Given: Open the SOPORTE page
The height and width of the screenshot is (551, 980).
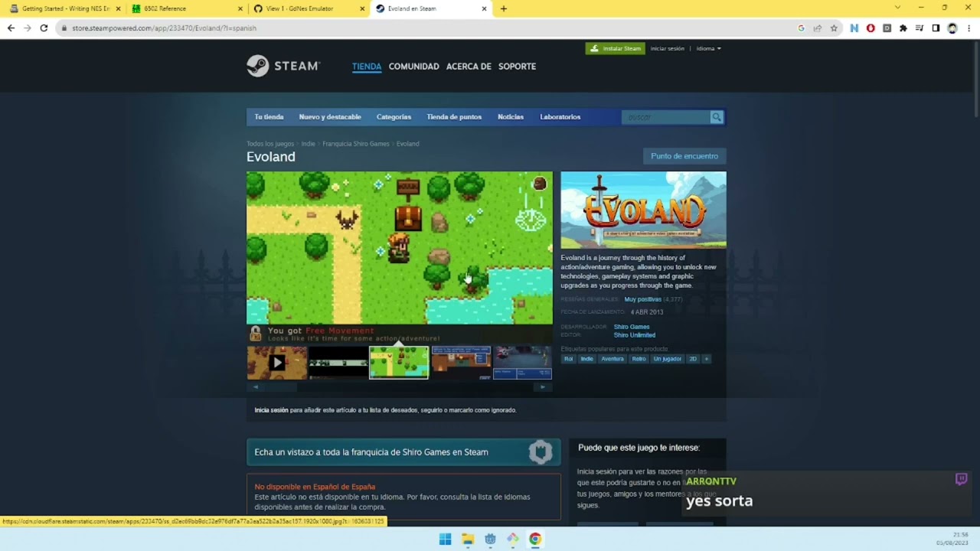Looking at the screenshot, I should [x=517, y=67].
